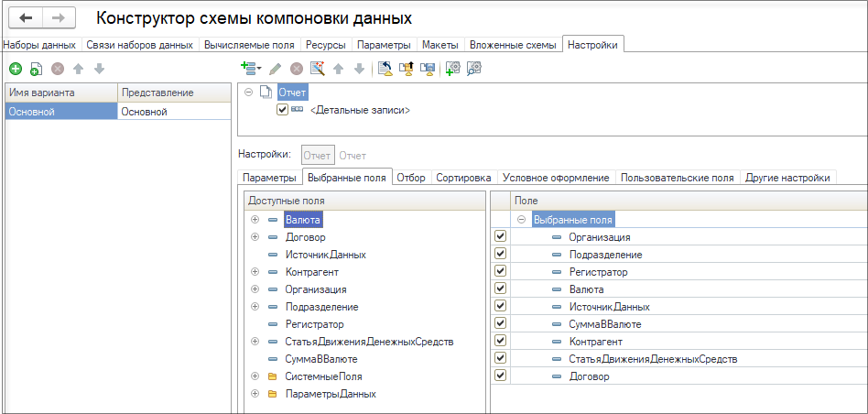Screen dimensions: 868x414
Task: Open the add structure element icon
Action: [x=251, y=68]
